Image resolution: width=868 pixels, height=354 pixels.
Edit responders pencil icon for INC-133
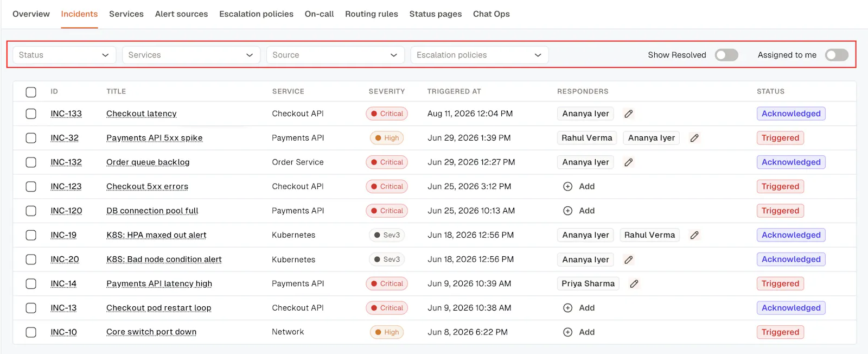click(x=629, y=114)
